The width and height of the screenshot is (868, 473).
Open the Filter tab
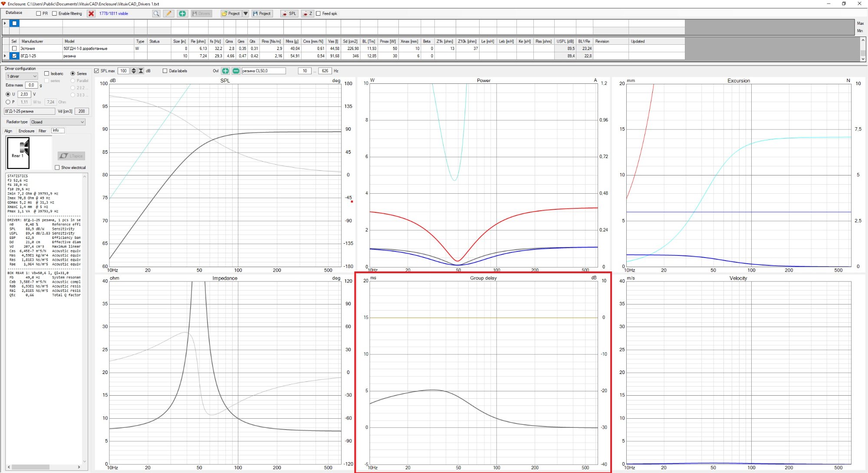42,131
